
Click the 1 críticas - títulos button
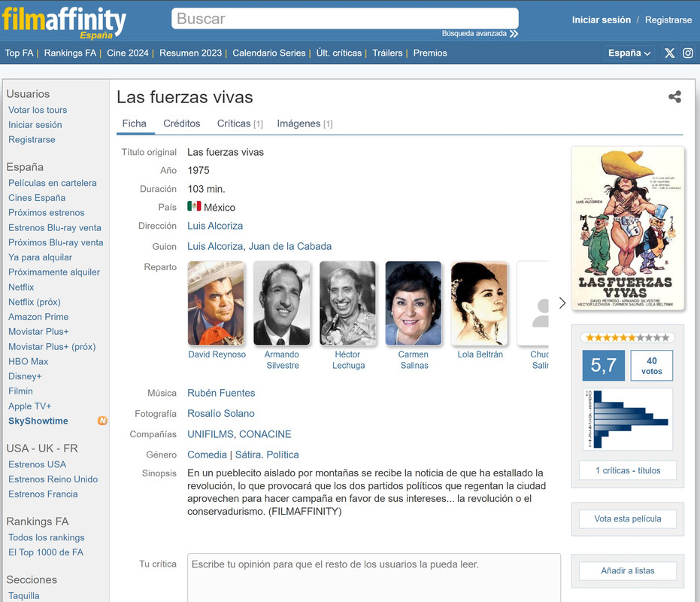(627, 470)
